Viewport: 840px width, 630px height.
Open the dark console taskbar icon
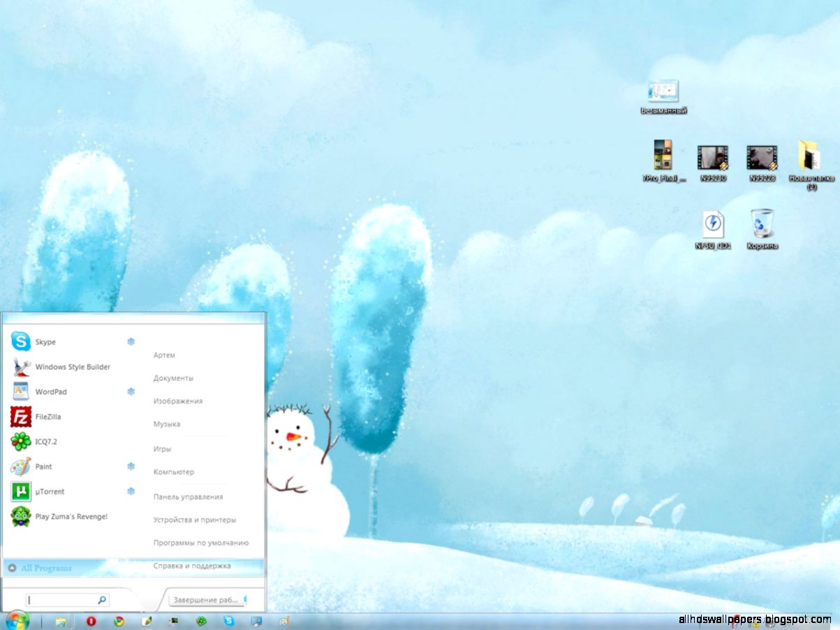point(174,621)
